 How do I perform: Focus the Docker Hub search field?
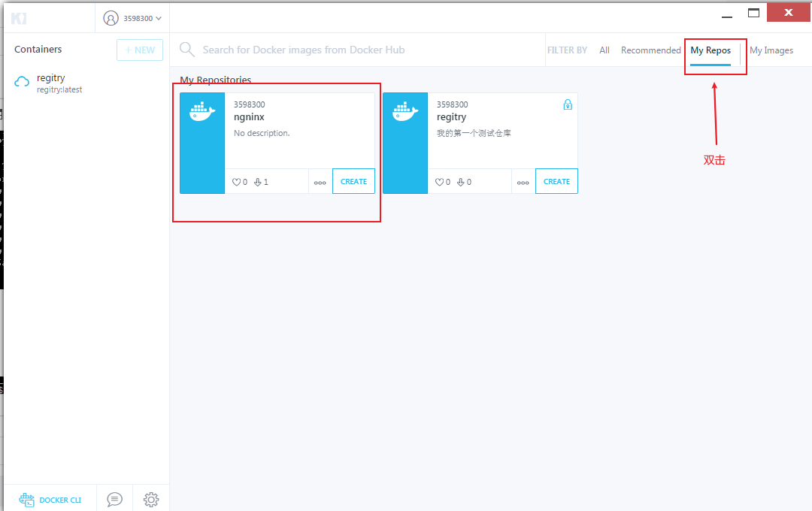click(x=357, y=50)
